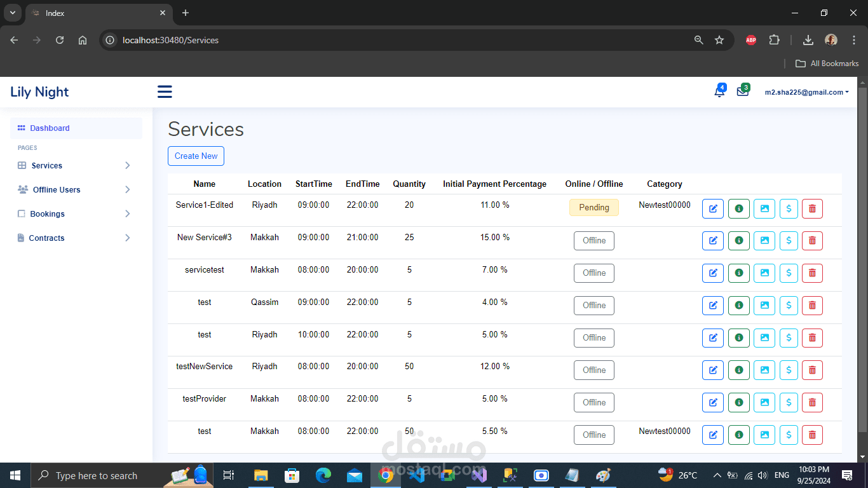Open browser downloads icon

pos(808,40)
